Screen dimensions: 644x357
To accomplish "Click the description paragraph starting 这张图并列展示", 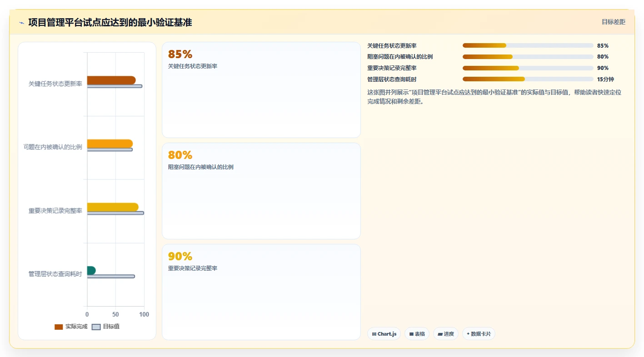I will (x=494, y=97).
